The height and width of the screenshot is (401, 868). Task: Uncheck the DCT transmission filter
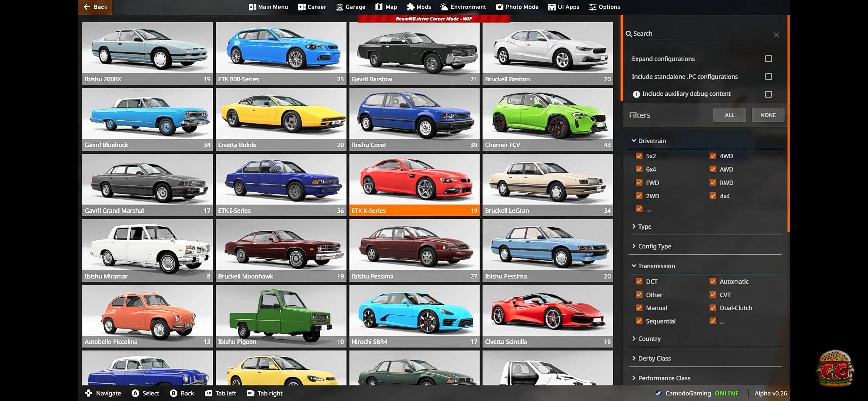(639, 281)
